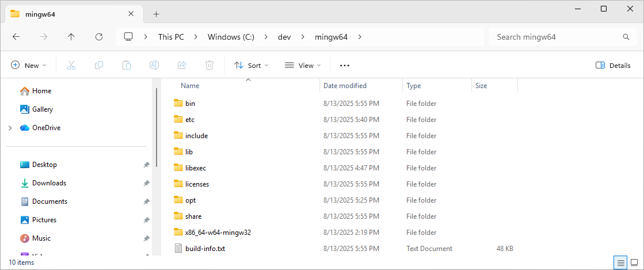The height and width of the screenshot is (270, 644).
Task: Open the See more ellipsis menu
Action: click(x=345, y=65)
